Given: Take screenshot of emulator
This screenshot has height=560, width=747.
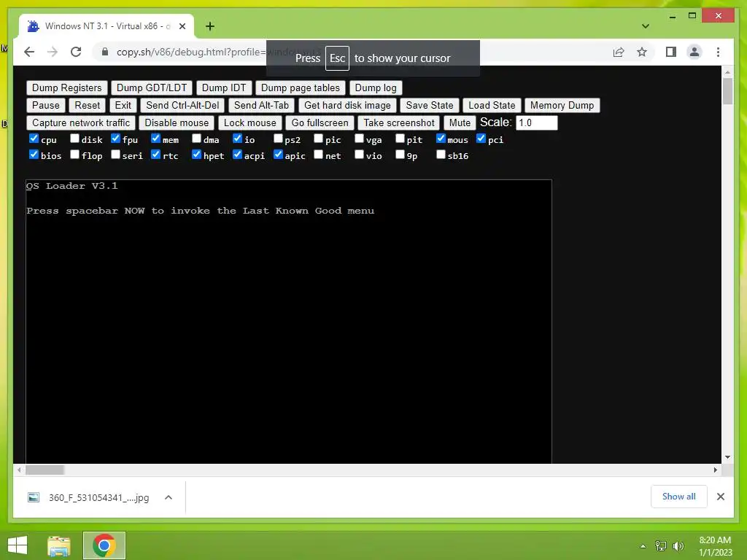Looking at the screenshot, I should tap(399, 122).
